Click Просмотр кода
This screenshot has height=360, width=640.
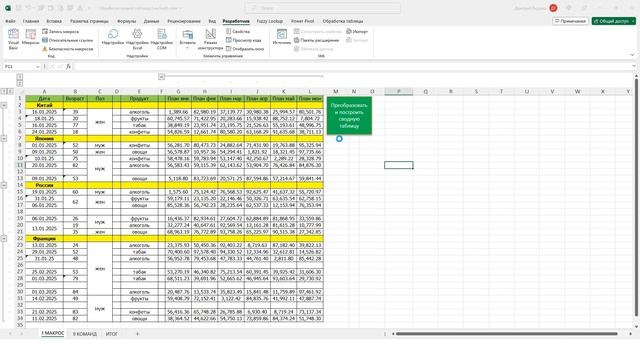click(244, 40)
